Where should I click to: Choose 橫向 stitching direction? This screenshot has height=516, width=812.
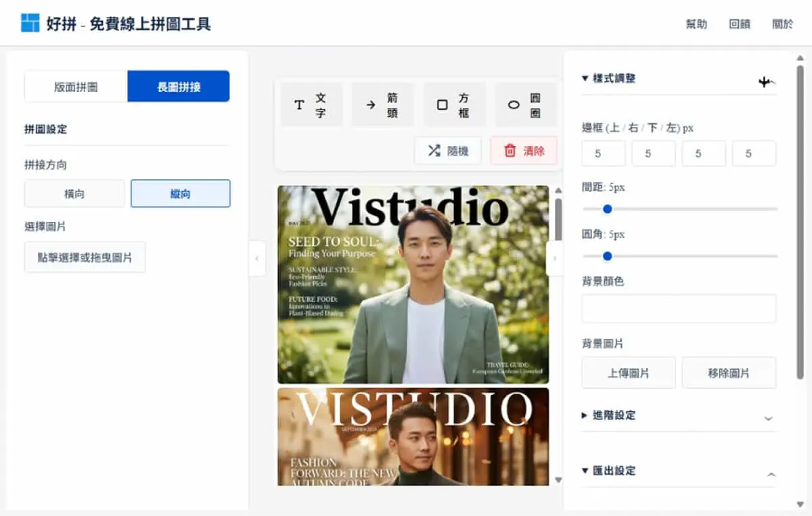74,193
